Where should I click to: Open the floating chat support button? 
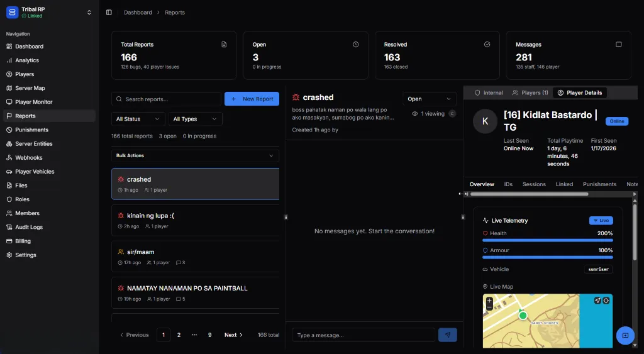click(626, 336)
